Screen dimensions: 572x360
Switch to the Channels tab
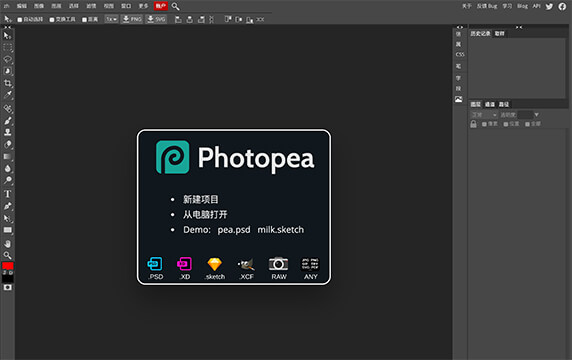tap(490, 105)
